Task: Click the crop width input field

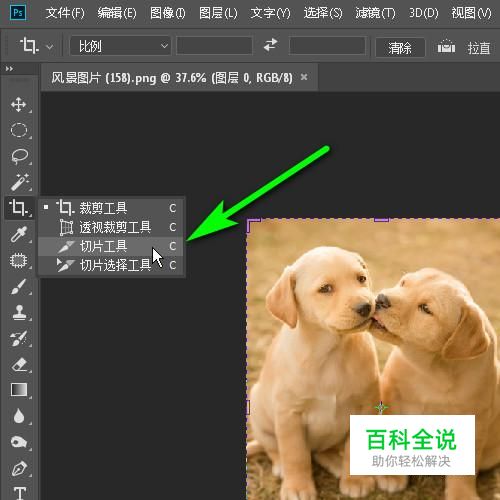Action: click(214, 45)
